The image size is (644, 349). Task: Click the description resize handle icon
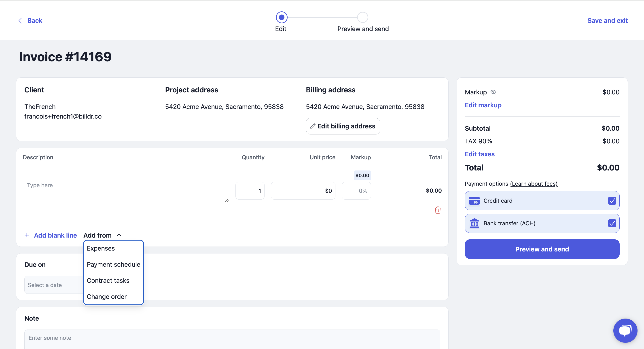click(x=227, y=200)
